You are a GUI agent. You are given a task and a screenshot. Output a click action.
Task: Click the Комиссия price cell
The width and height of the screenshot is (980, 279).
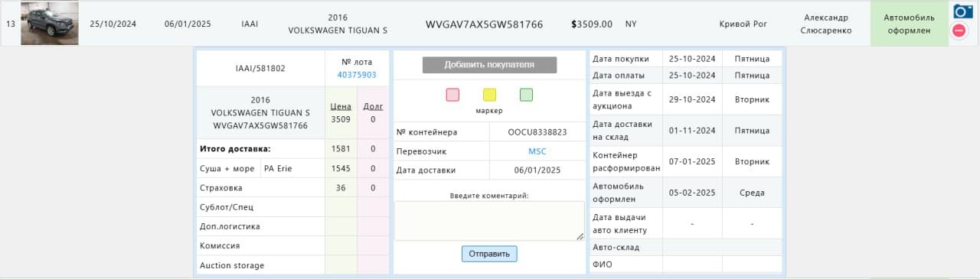coord(341,246)
